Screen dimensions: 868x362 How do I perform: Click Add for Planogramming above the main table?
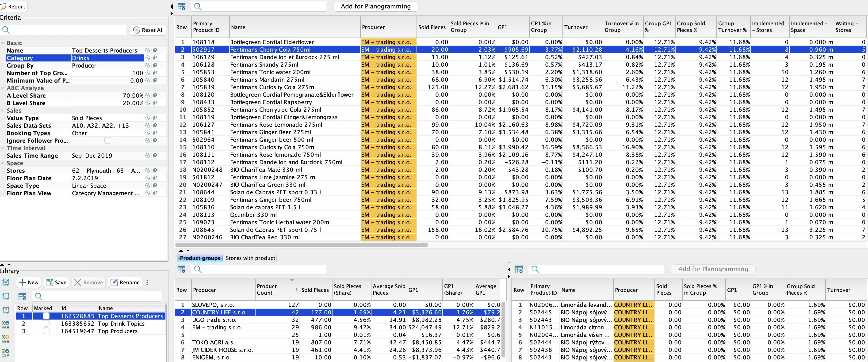point(376,6)
